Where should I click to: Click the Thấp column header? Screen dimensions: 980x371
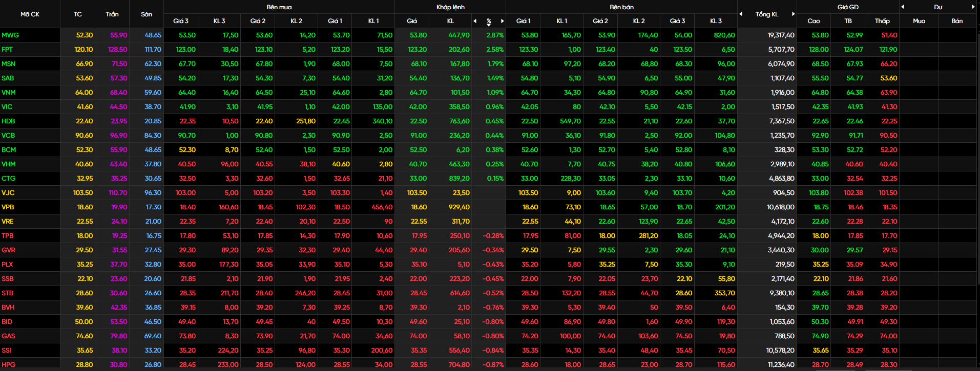[882, 21]
